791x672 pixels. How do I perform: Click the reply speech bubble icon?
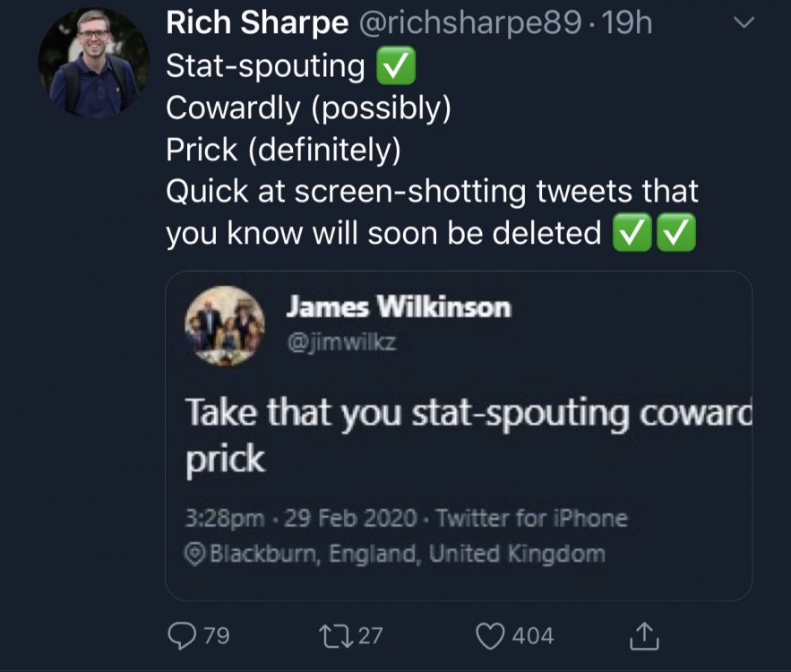click(x=180, y=635)
